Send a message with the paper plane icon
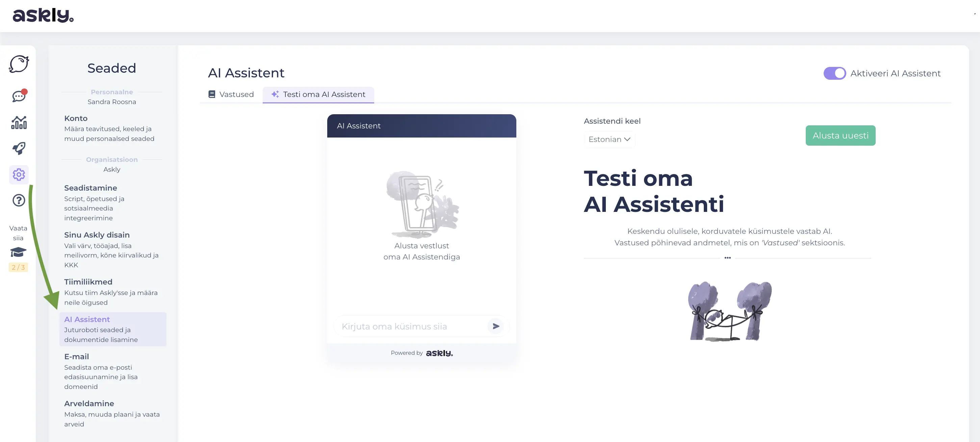980x442 pixels. [x=495, y=326]
